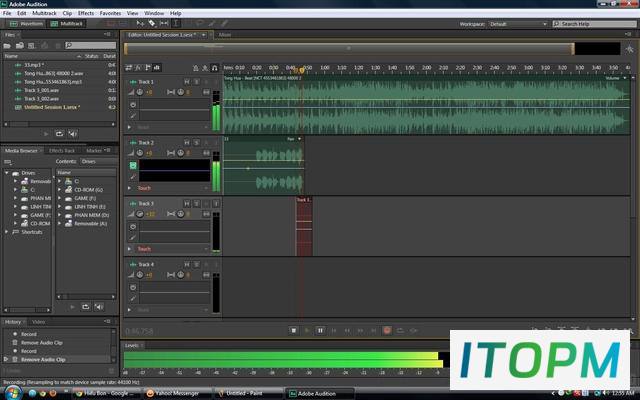This screenshot has height=400, width=640.
Task: Adjust Track 3 volume knob
Action: [140, 214]
